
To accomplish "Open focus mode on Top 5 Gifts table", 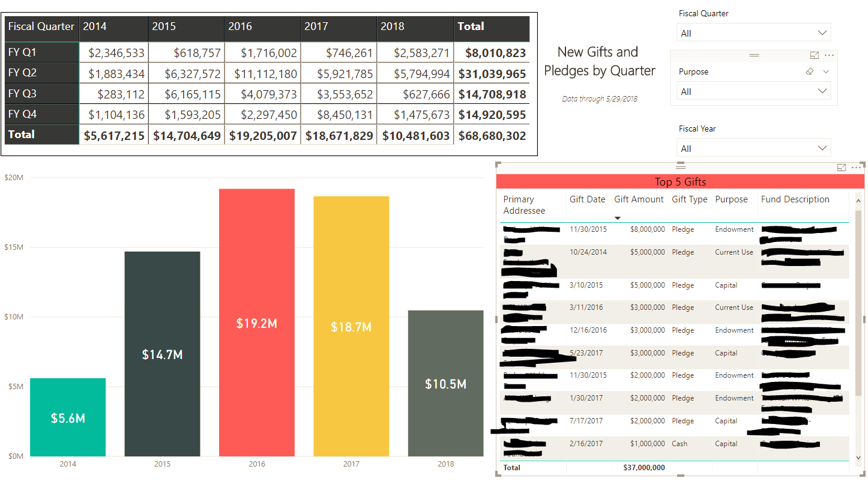I will (842, 168).
